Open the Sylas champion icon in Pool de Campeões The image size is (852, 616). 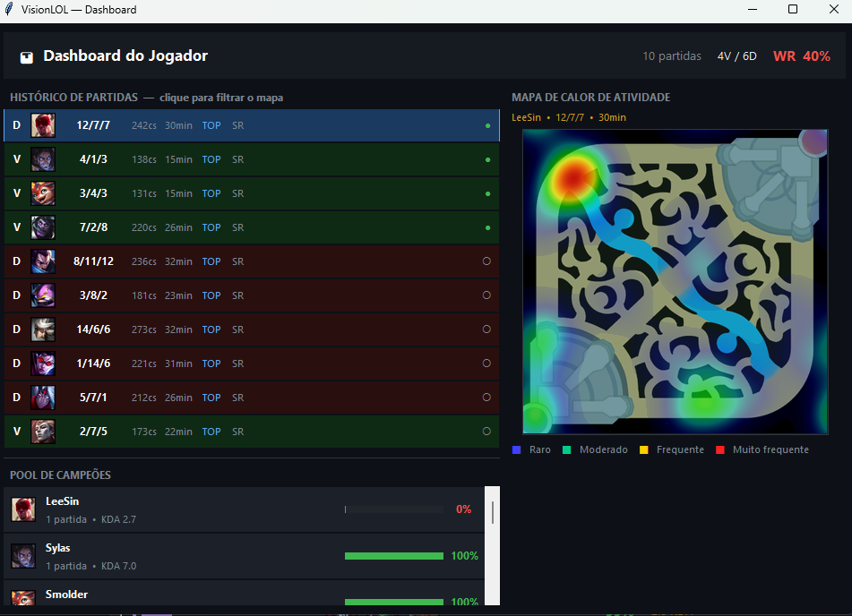coord(22,555)
